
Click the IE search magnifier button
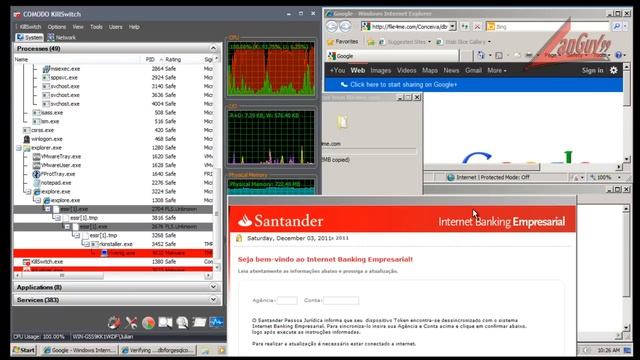pos(617,27)
